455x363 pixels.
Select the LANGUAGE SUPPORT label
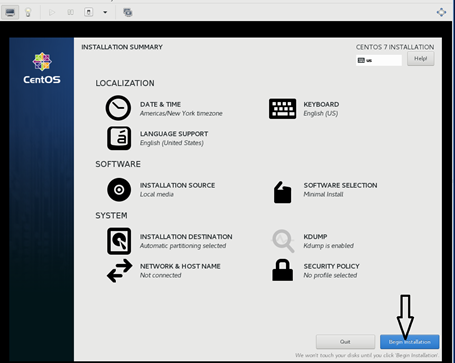coord(174,134)
